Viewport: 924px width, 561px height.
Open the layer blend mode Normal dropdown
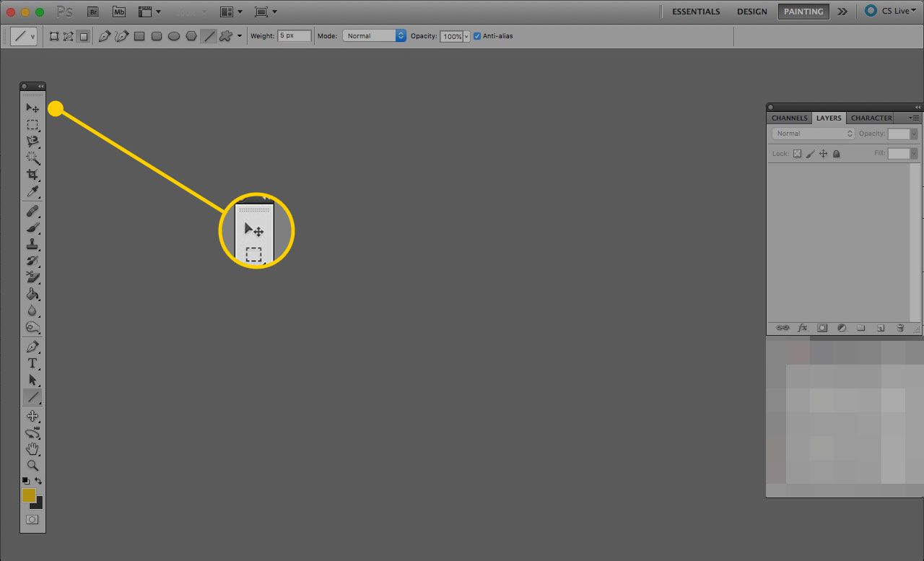pos(814,134)
